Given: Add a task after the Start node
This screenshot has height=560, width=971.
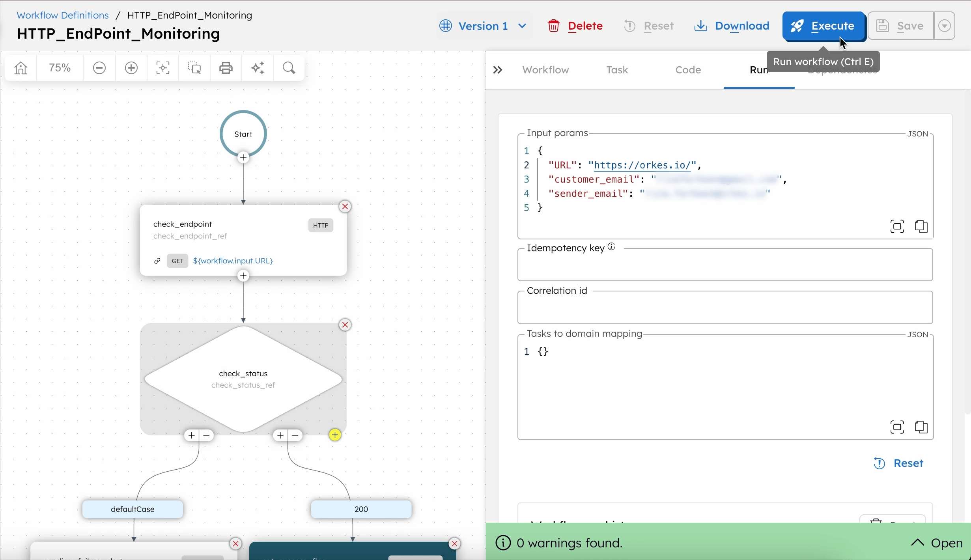Looking at the screenshot, I should point(243,158).
